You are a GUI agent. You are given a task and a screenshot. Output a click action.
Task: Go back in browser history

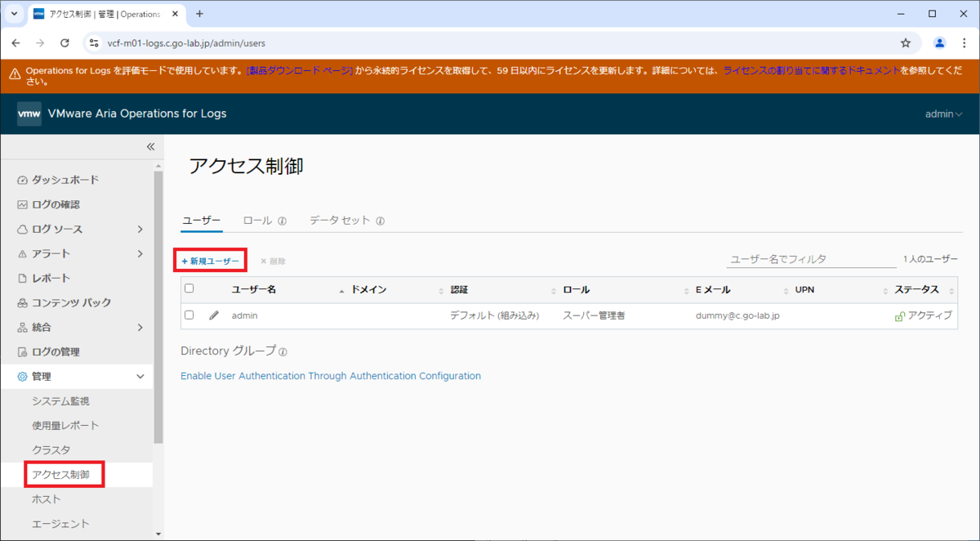pos(17,42)
